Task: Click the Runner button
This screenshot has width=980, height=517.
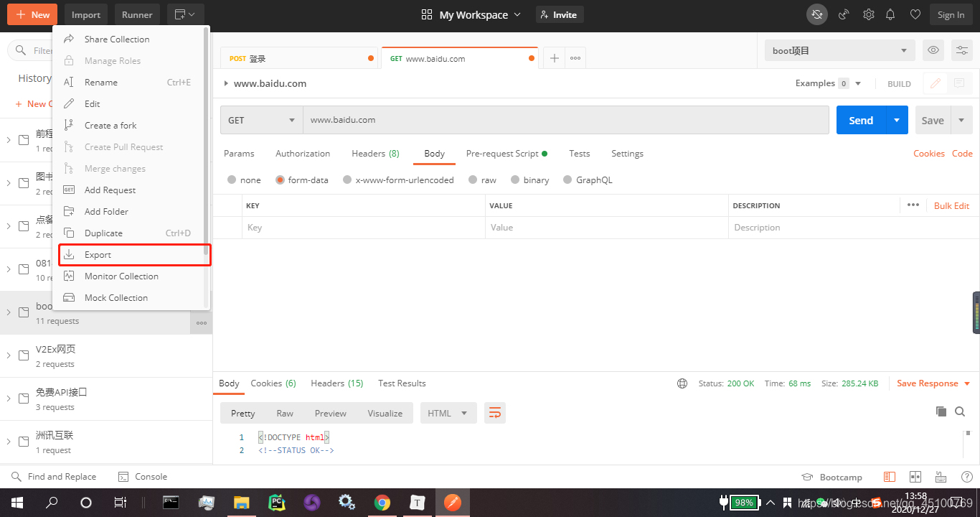Action: (137, 14)
